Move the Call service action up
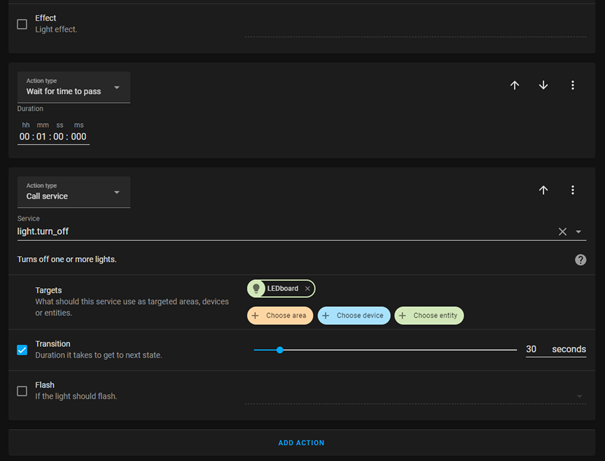 click(543, 190)
